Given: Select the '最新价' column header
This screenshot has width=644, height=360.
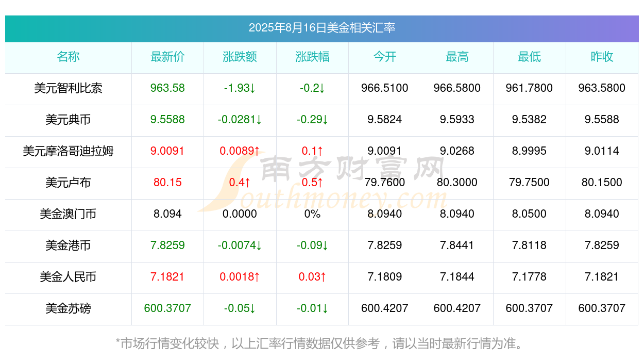Looking at the screenshot, I should click(167, 57).
